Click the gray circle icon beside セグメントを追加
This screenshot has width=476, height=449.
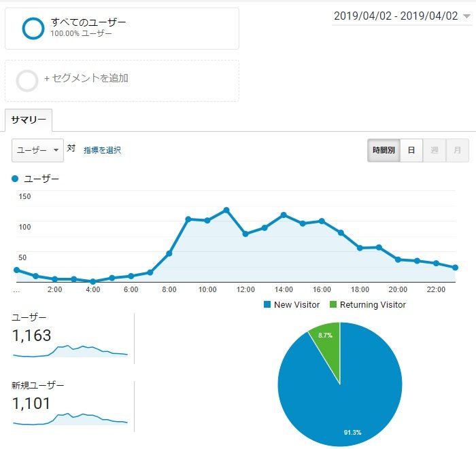point(27,81)
